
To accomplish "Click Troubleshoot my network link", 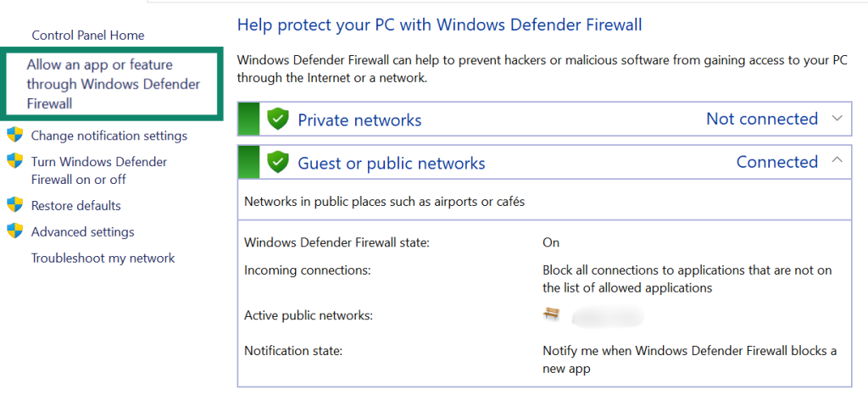I will [x=103, y=259].
